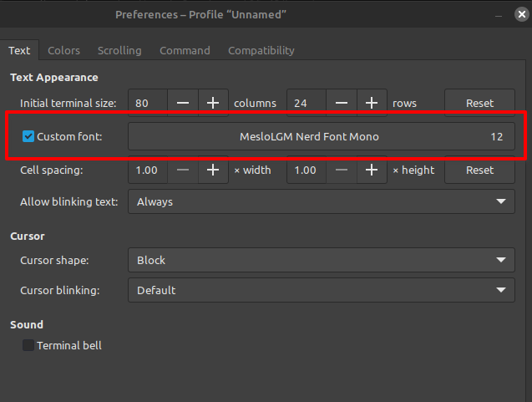
Task: Increase the columns count with plus
Action: click(213, 103)
